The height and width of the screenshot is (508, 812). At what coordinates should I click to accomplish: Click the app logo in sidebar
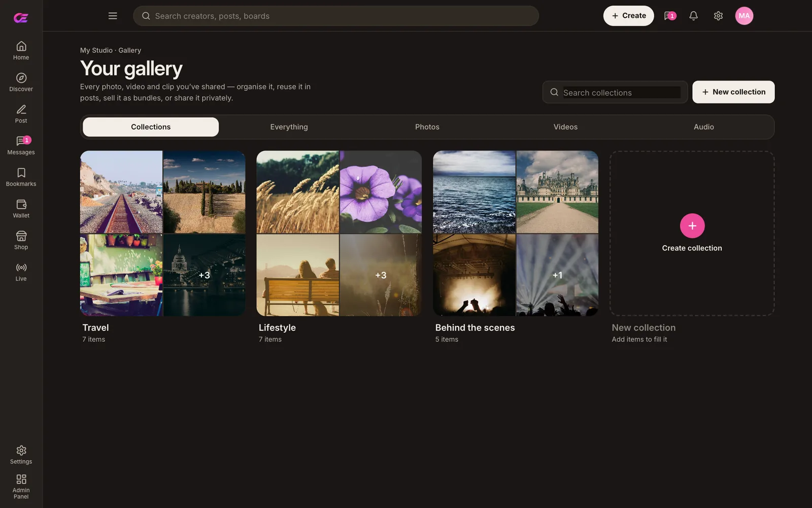point(21,18)
